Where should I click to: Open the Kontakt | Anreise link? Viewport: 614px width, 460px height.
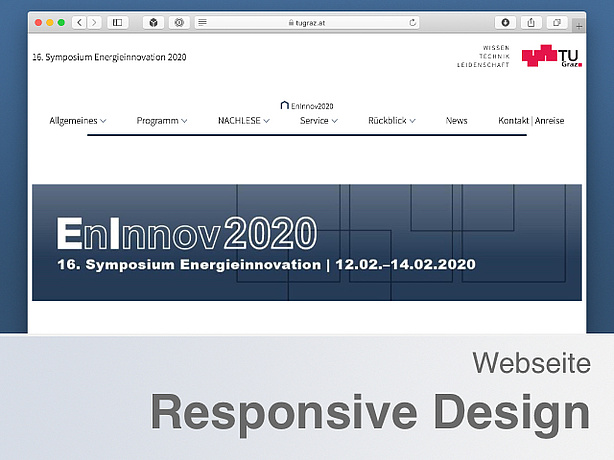pyautogui.click(x=531, y=121)
